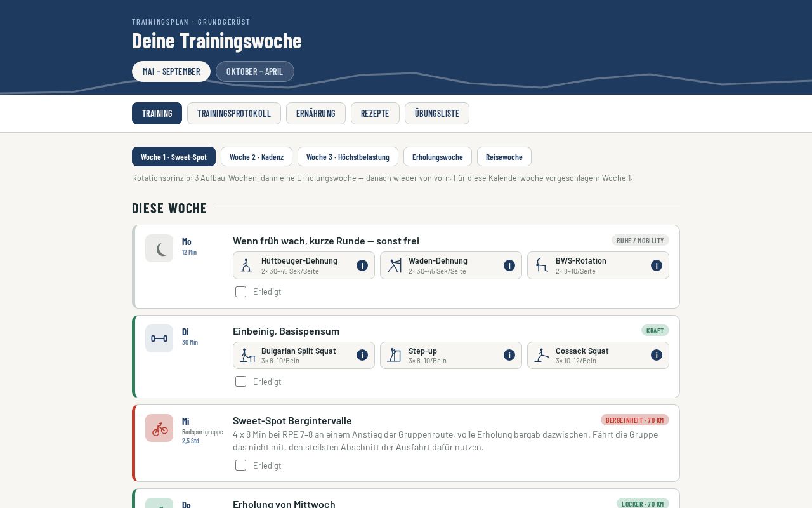Select the Erholungswoche plan
This screenshot has width=812, height=508.
(438, 157)
